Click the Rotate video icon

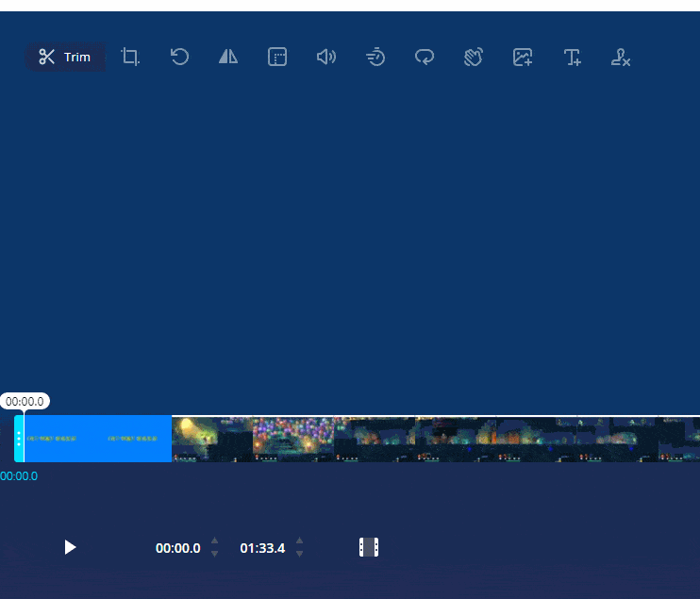179,58
